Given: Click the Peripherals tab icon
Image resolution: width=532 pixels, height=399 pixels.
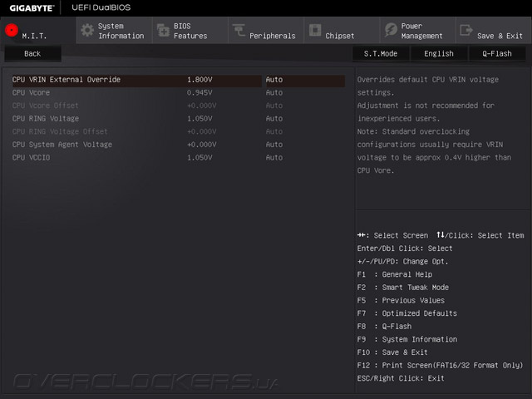Looking at the screenshot, I should 239,30.
